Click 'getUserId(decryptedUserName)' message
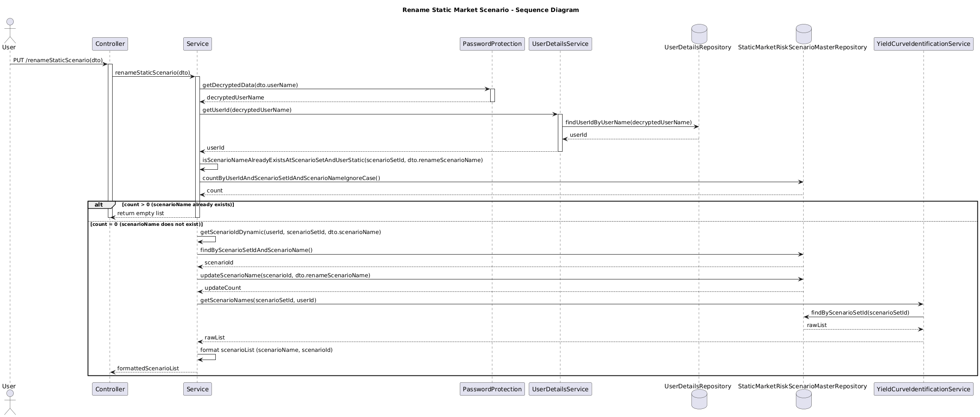The width and height of the screenshot is (980, 417). 247,110
